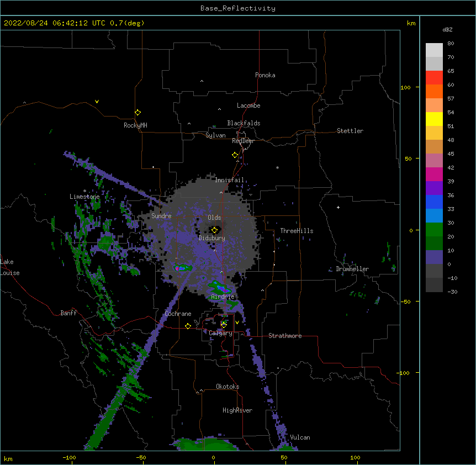
Task: Click the Sundre town label
Action: point(161,216)
